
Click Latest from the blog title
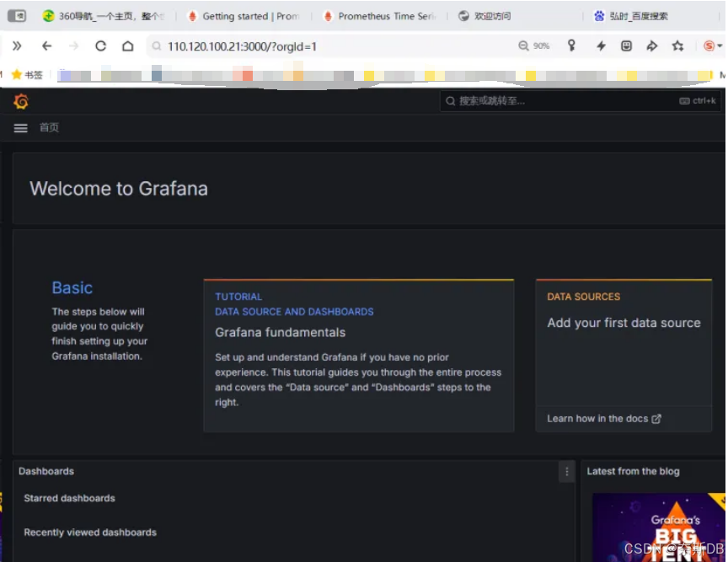pyautogui.click(x=633, y=471)
